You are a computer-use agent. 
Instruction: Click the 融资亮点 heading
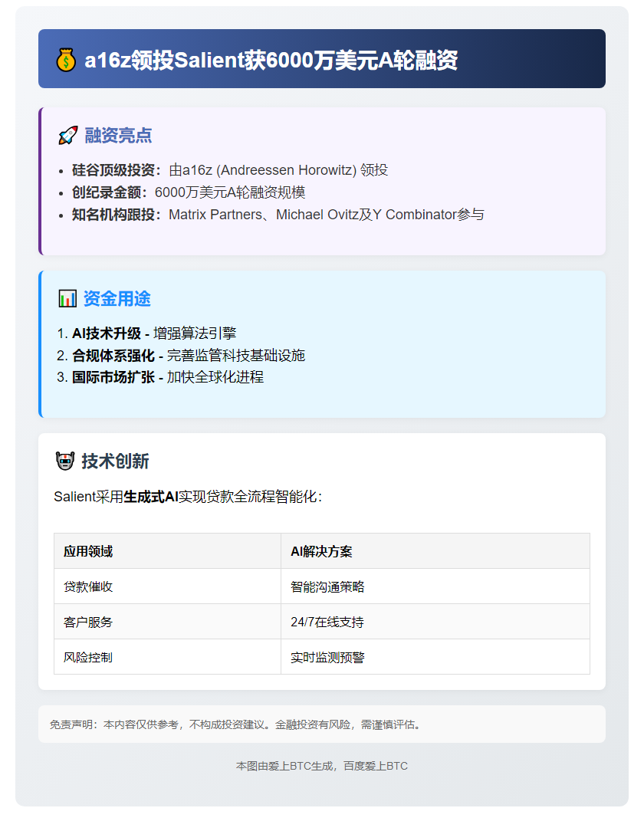click(x=118, y=136)
